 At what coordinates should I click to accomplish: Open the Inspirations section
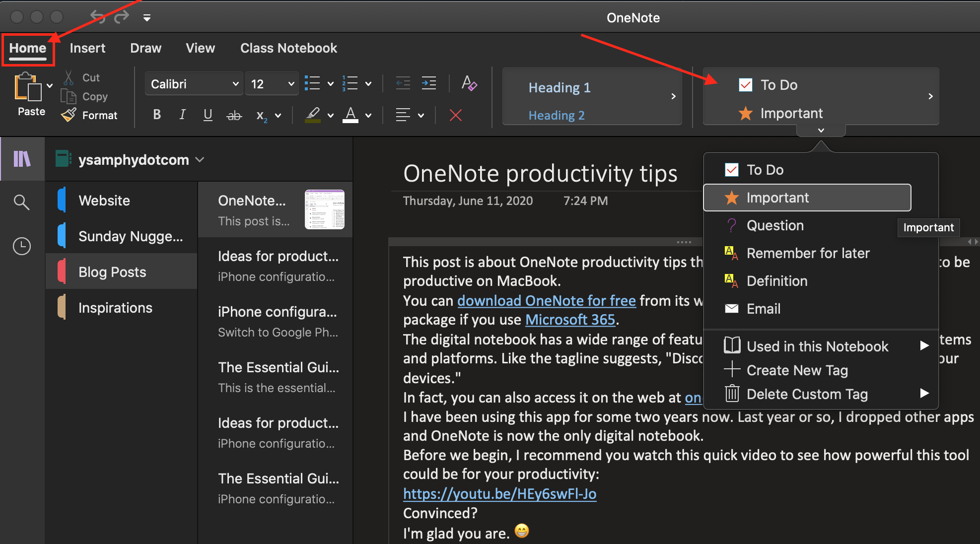tap(122, 308)
